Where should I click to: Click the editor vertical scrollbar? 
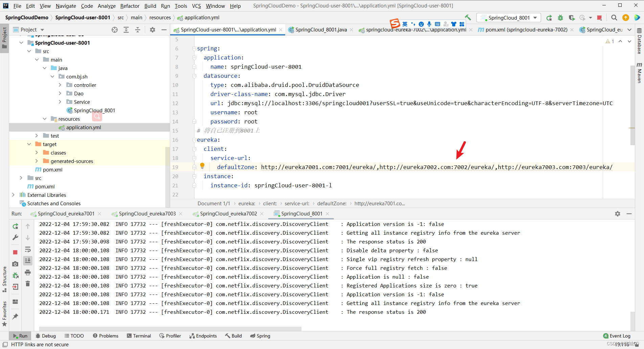[x=632, y=105]
